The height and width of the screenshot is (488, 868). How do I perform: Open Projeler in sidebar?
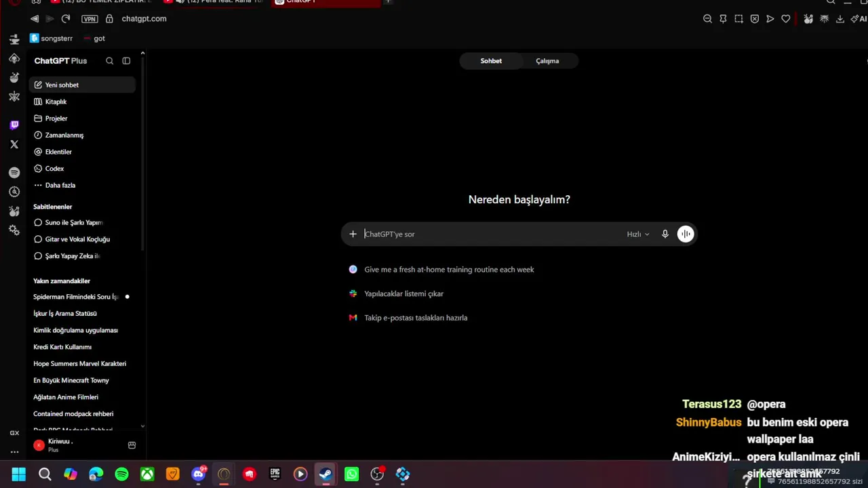point(83,119)
